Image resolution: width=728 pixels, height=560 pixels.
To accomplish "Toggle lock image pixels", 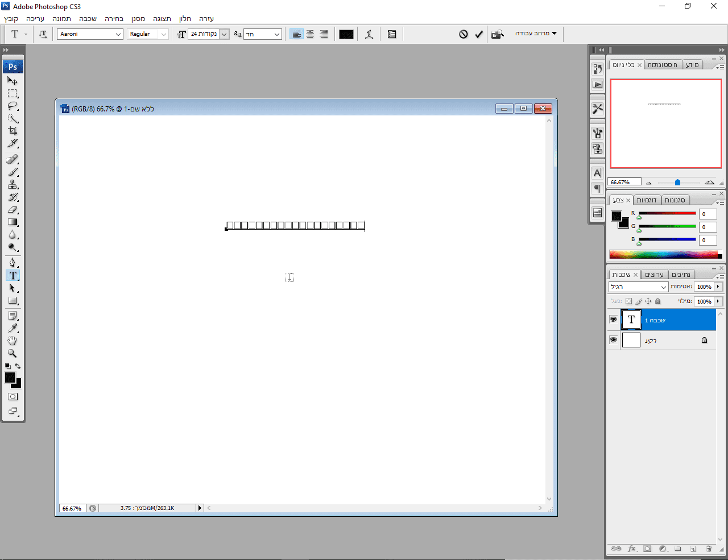I will pyautogui.click(x=639, y=301).
